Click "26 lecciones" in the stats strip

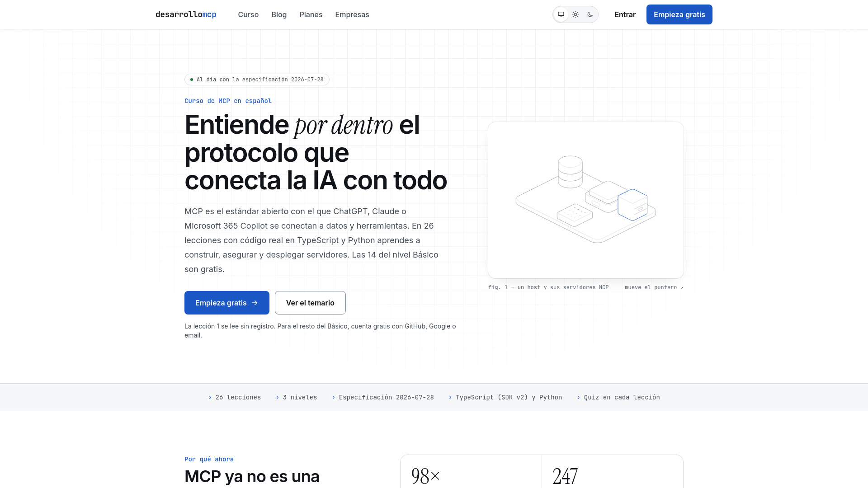tap(235, 397)
